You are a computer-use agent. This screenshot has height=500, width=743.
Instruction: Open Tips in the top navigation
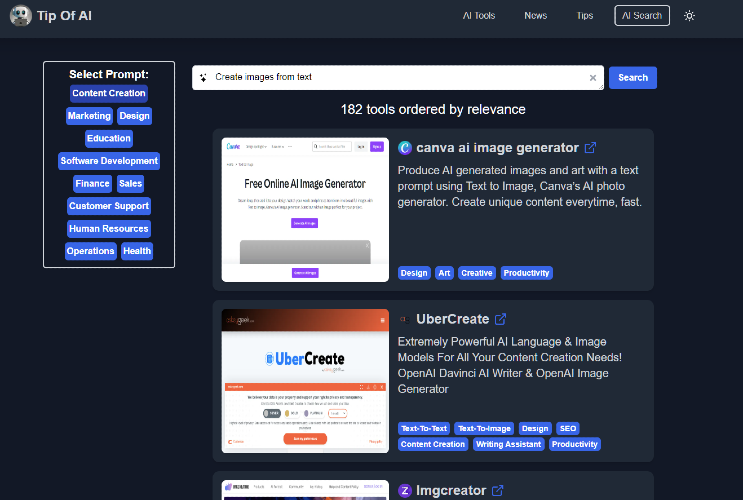click(585, 16)
